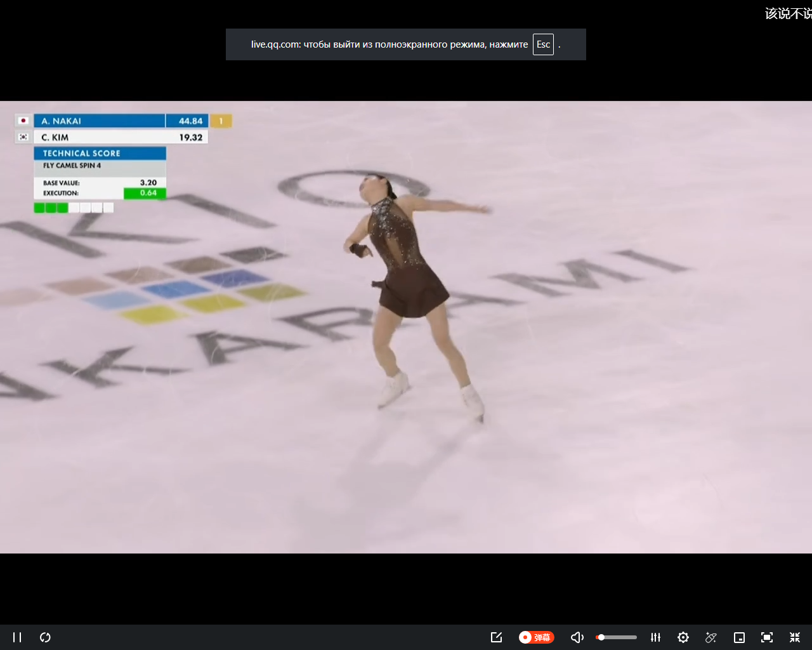812x650 pixels.
Task: Click the South Korea flag icon
Action: coord(23,137)
